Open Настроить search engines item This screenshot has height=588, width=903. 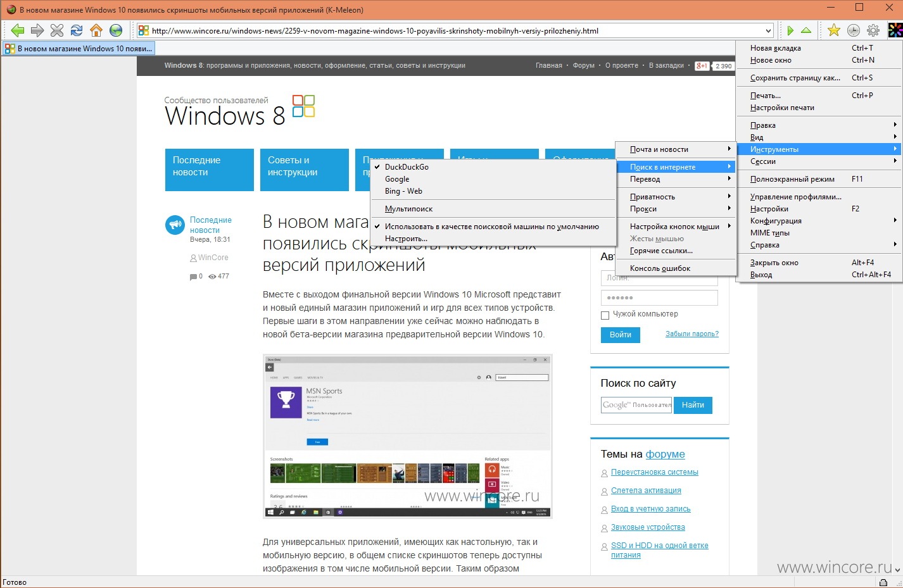click(x=493, y=239)
